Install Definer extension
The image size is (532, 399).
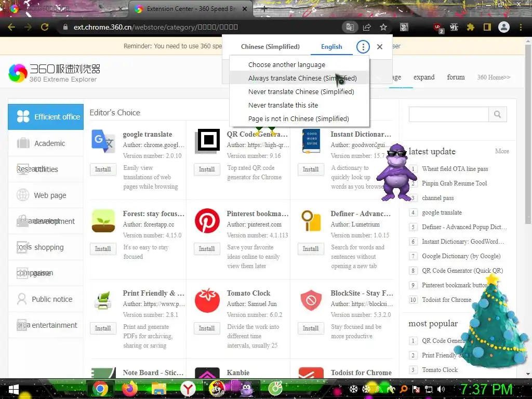[x=311, y=249]
